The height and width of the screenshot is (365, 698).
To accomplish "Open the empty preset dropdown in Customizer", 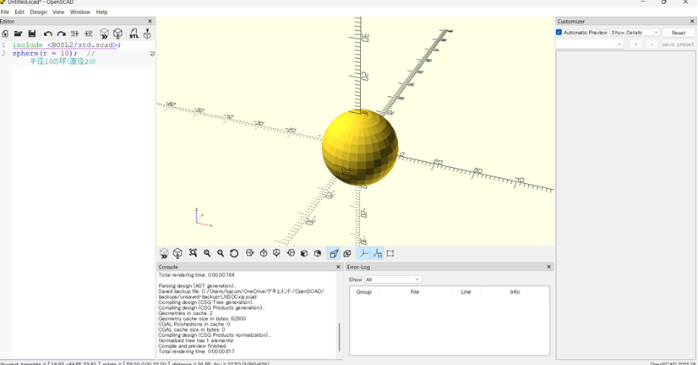I will coord(589,44).
